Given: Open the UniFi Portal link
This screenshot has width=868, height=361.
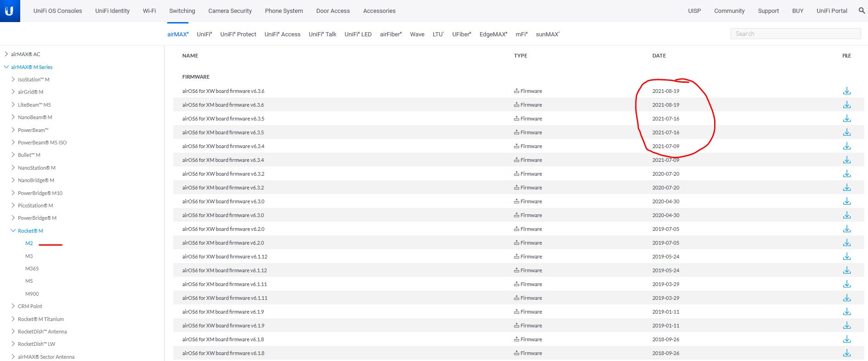Looking at the screenshot, I should (x=832, y=11).
